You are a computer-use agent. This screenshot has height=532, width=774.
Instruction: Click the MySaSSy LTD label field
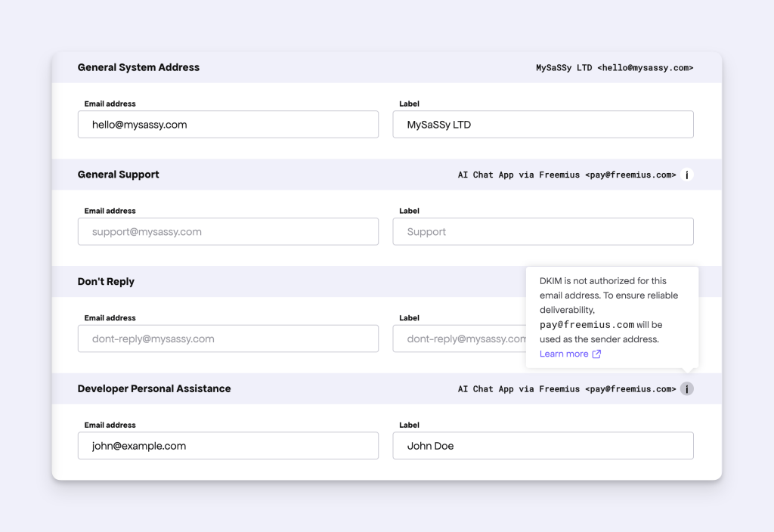point(542,124)
